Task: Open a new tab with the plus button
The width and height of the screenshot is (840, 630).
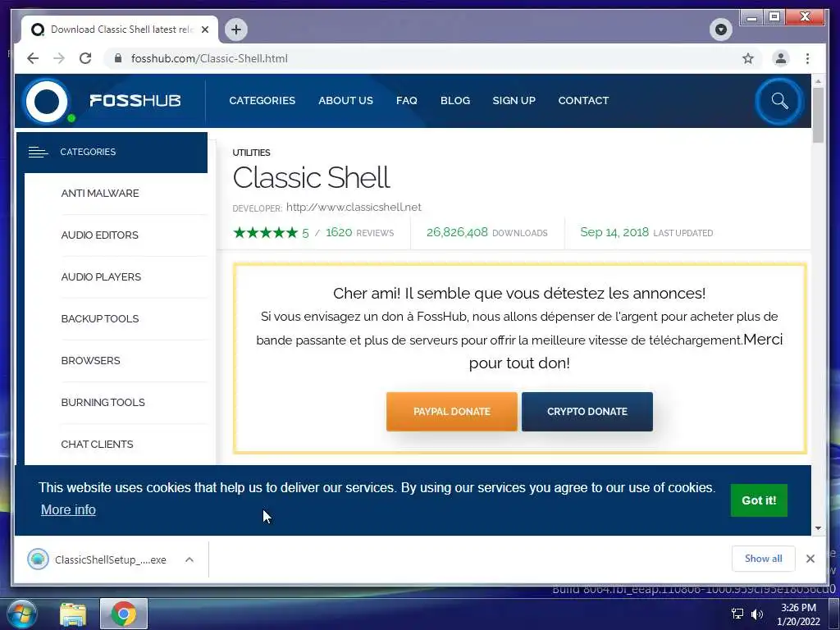Action: pyautogui.click(x=236, y=30)
